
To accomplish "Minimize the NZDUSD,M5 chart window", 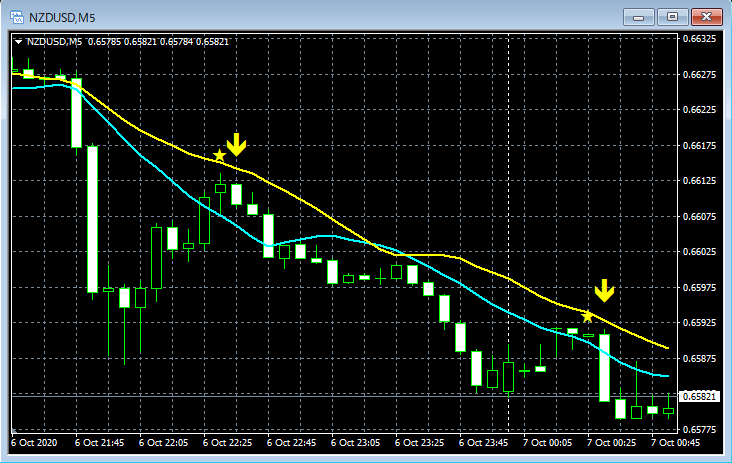I will (x=639, y=17).
